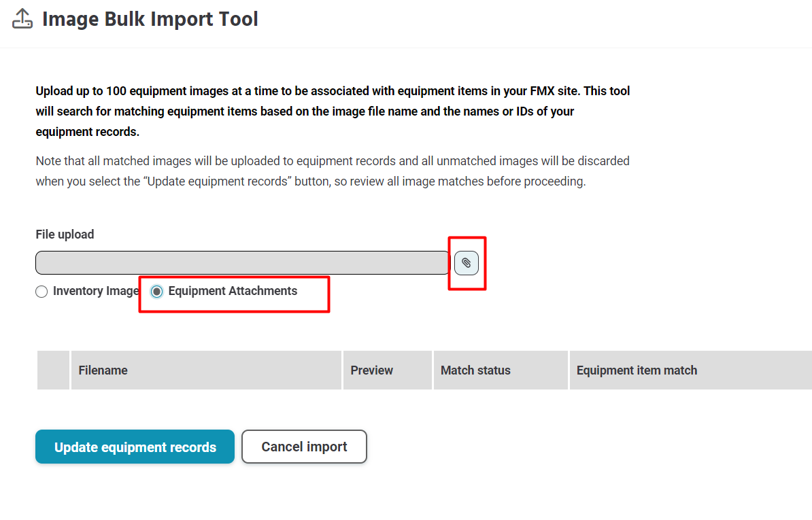
Task: Select the Inventory Image radio button
Action: [x=41, y=292]
